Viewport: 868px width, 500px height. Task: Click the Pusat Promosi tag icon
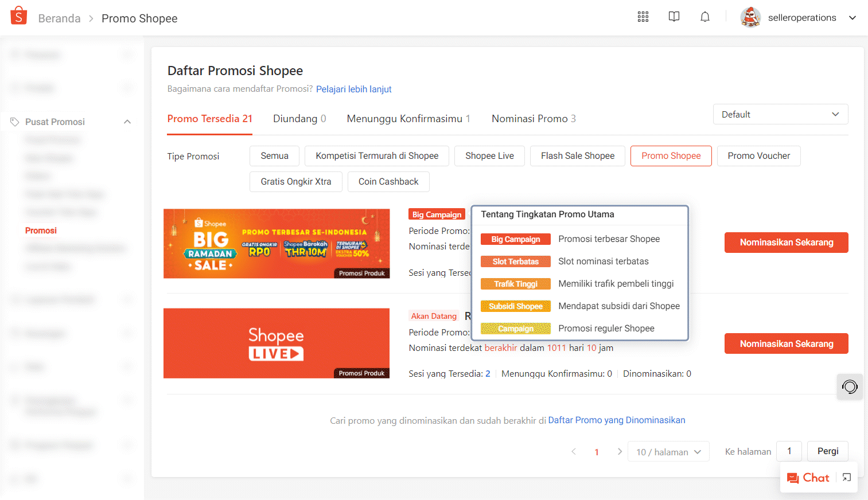point(15,122)
